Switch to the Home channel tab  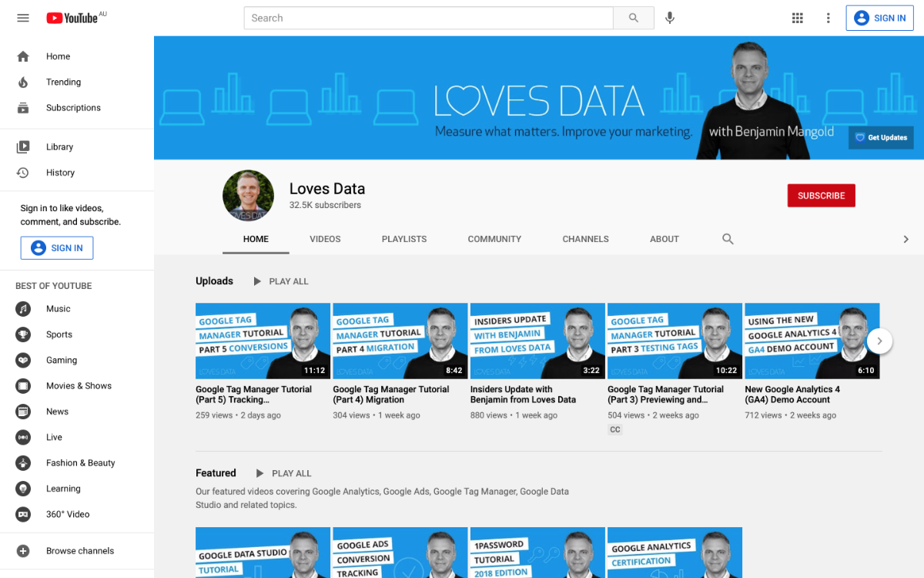coord(256,239)
